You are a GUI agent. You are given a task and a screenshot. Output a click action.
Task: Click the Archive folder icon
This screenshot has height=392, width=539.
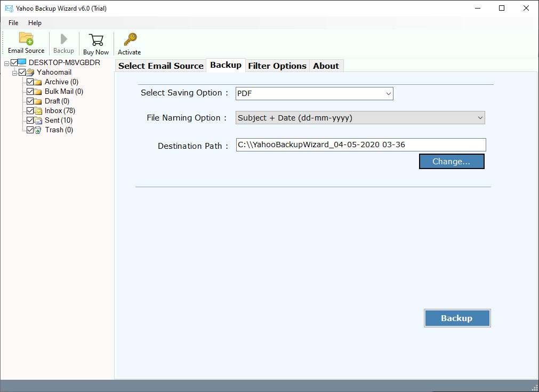(x=38, y=82)
